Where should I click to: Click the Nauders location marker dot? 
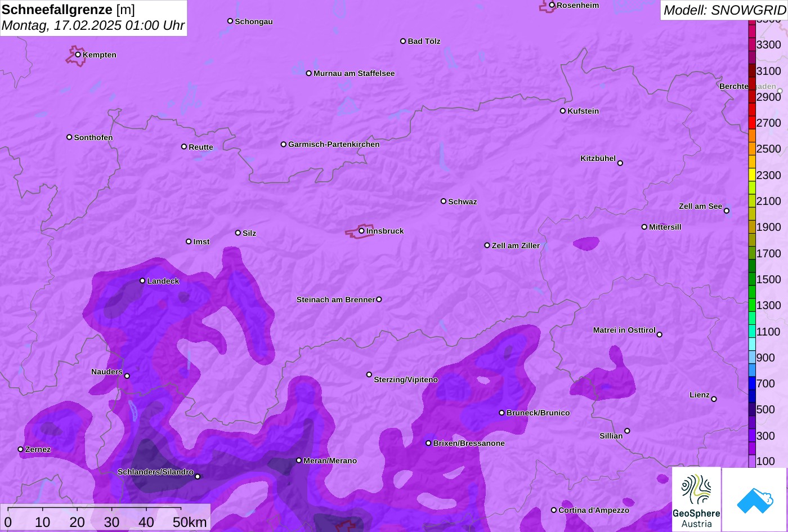pos(127,376)
